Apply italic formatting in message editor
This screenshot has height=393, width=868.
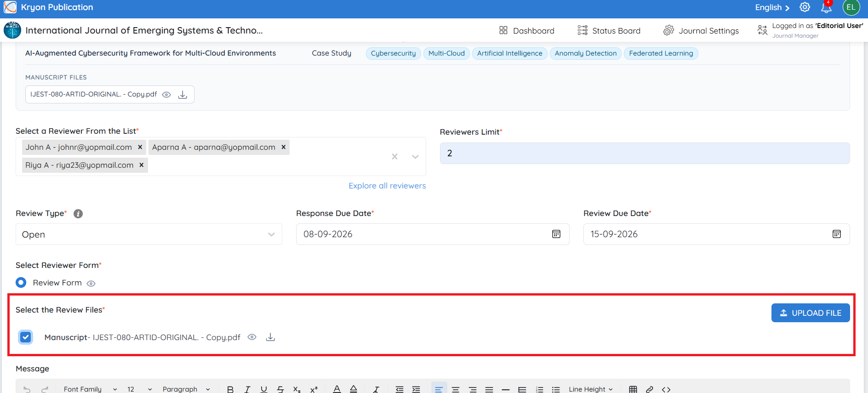click(x=247, y=389)
